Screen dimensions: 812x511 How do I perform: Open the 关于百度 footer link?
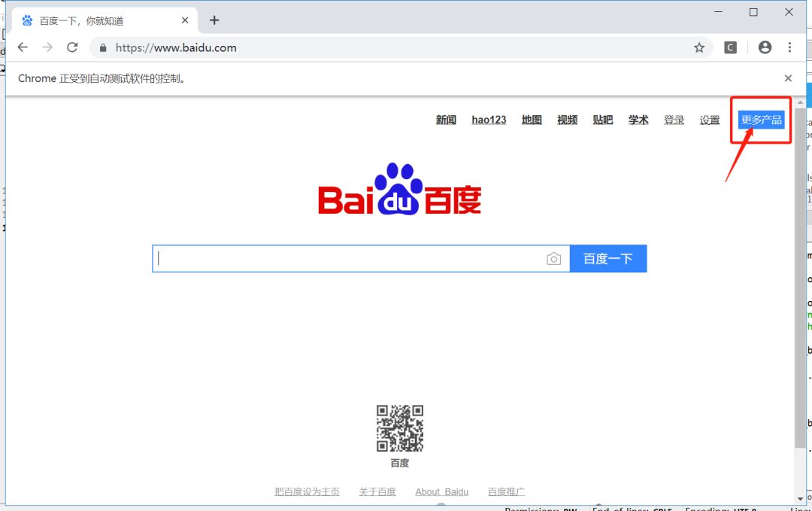377,492
